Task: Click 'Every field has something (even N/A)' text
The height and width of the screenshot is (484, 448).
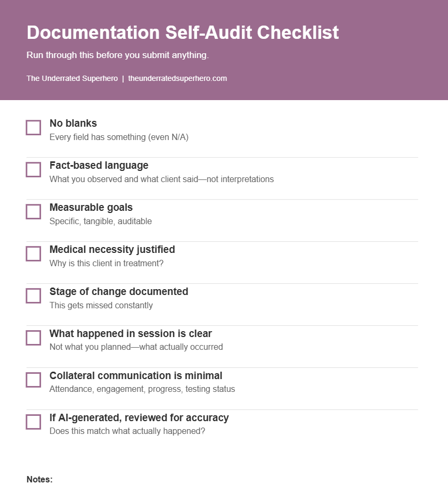Action: [119, 137]
